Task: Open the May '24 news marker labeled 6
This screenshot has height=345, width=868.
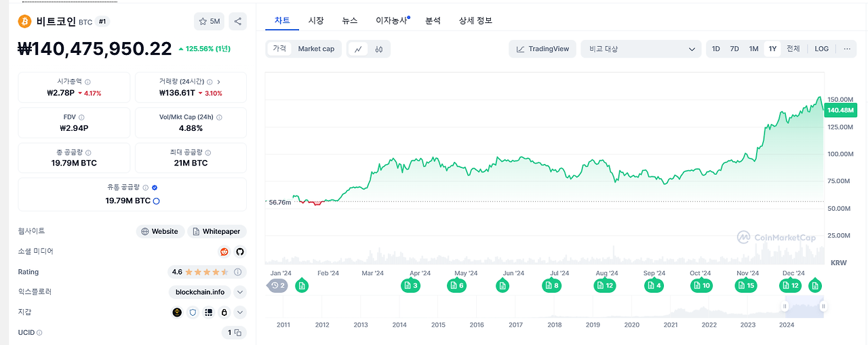Action: [x=457, y=286]
